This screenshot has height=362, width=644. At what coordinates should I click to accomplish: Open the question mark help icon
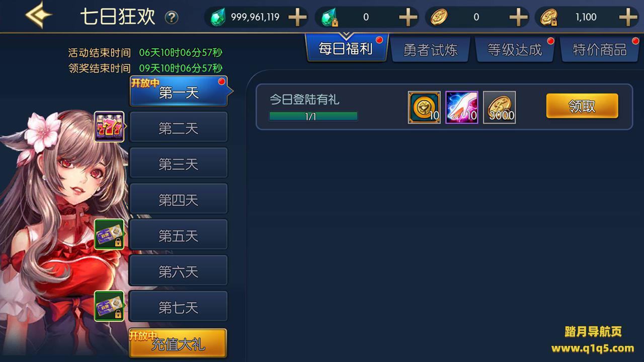point(172,18)
